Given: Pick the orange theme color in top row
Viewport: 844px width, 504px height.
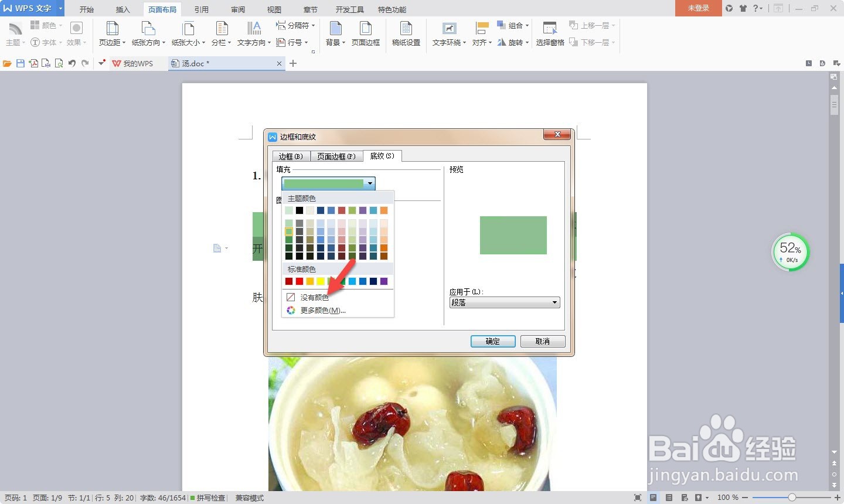Looking at the screenshot, I should pos(384,210).
